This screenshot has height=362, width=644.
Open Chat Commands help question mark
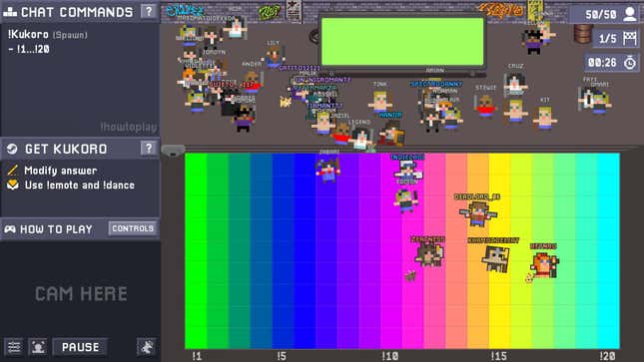click(x=149, y=12)
